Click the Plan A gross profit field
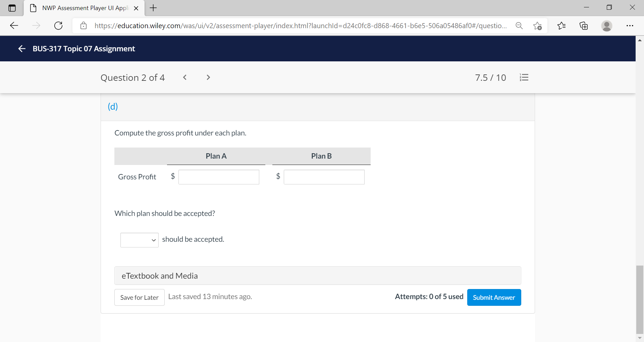 (x=219, y=177)
